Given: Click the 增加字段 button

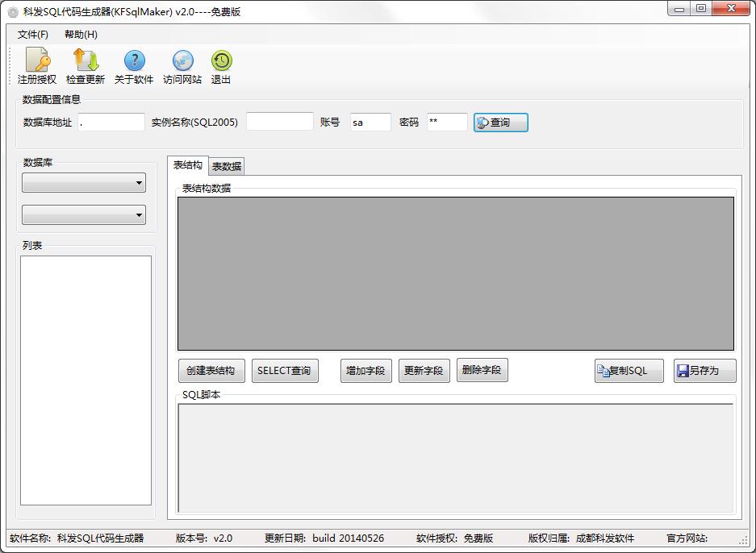Looking at the screenshot, I should click(x=365, y=371).
